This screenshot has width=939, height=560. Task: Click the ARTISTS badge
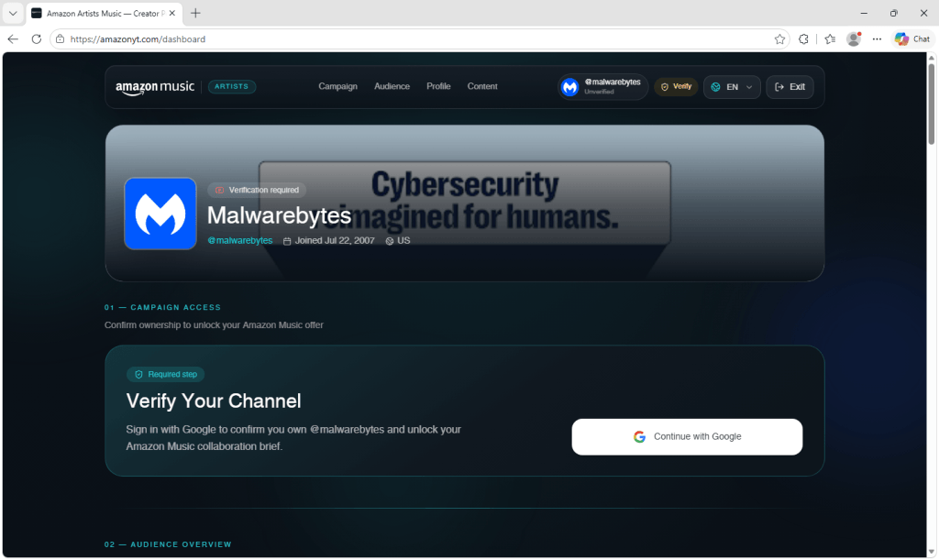pyautogui.click(x=232, y=87)
